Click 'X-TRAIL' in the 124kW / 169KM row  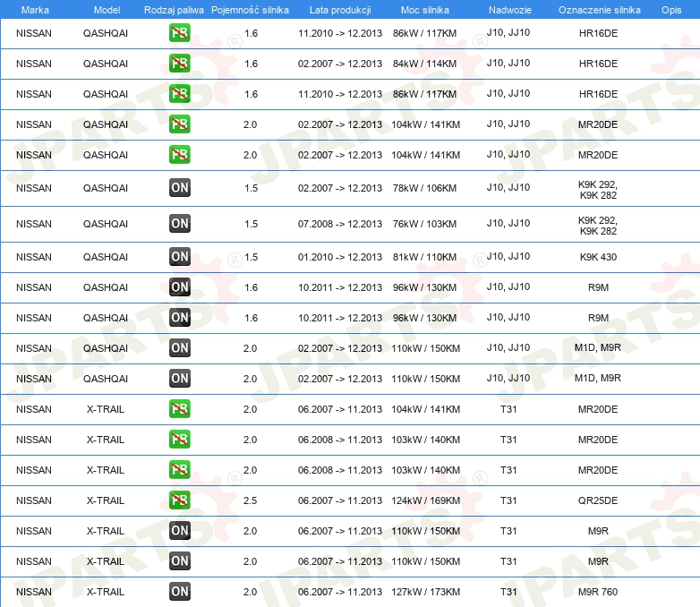[x=106, y=500]
